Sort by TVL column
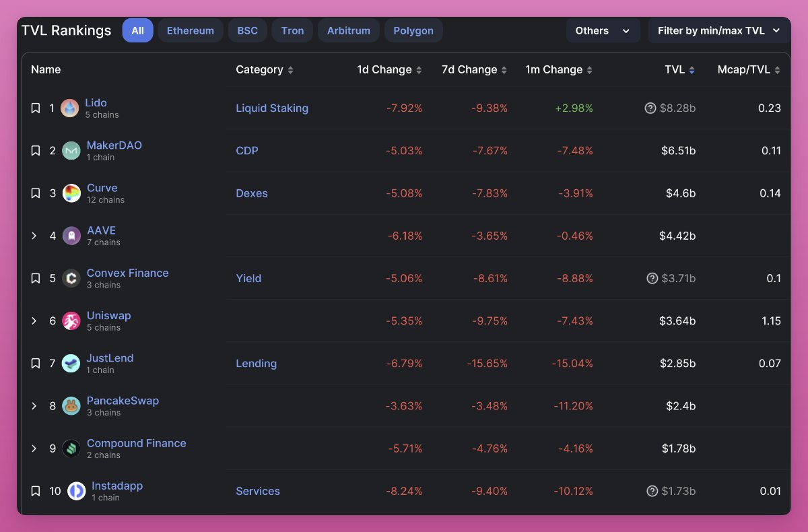Screen dimensions: 808x532 point(679,69)
